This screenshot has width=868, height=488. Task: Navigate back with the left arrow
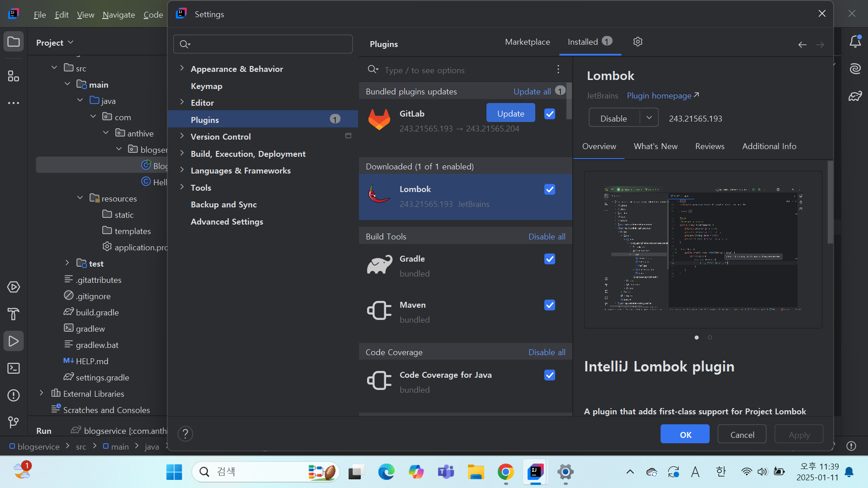(802, 44)
